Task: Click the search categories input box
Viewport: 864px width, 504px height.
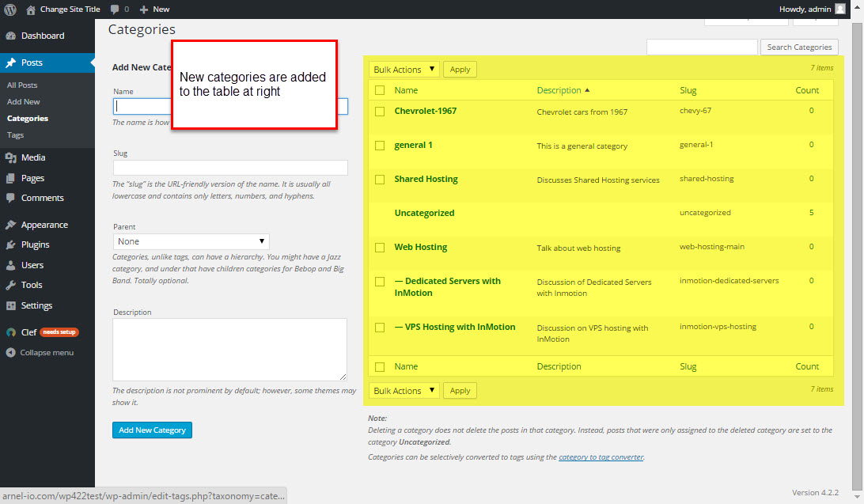Action: pos(702,47)
